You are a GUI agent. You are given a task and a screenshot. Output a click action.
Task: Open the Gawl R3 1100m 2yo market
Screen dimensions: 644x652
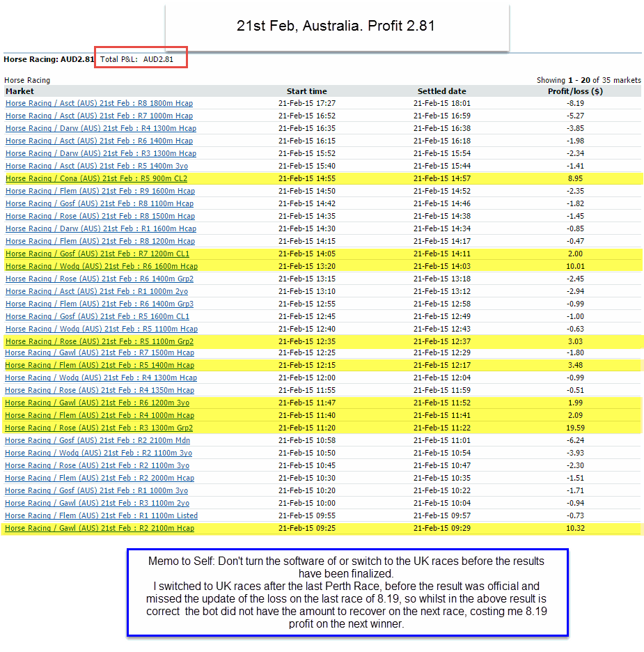click(97, 503)
